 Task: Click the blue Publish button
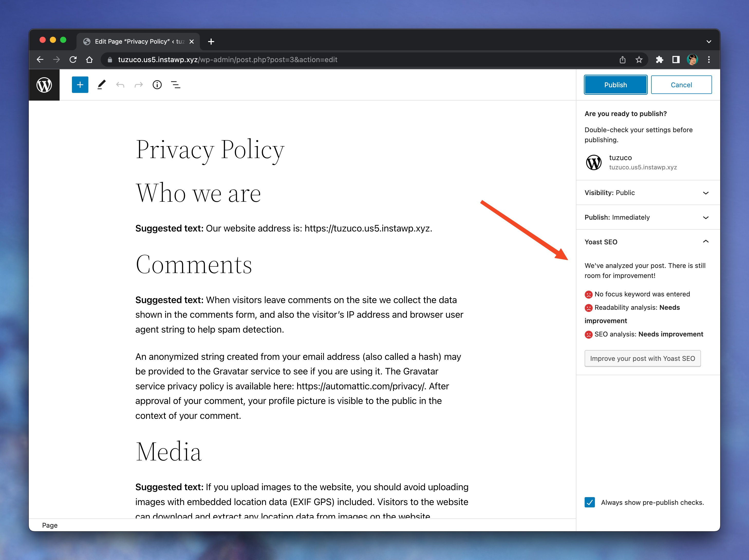615,85
